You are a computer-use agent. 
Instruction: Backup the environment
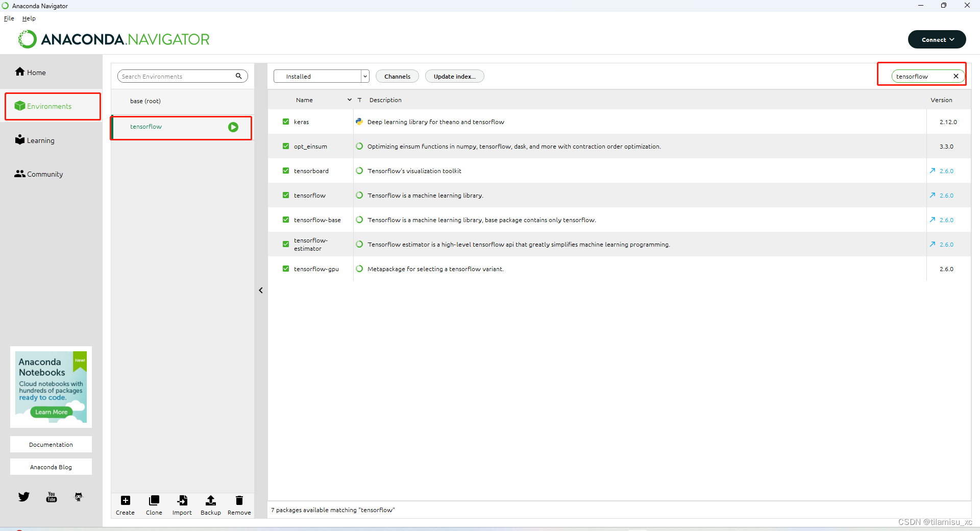pyautogui.click(x=211, y=505)
